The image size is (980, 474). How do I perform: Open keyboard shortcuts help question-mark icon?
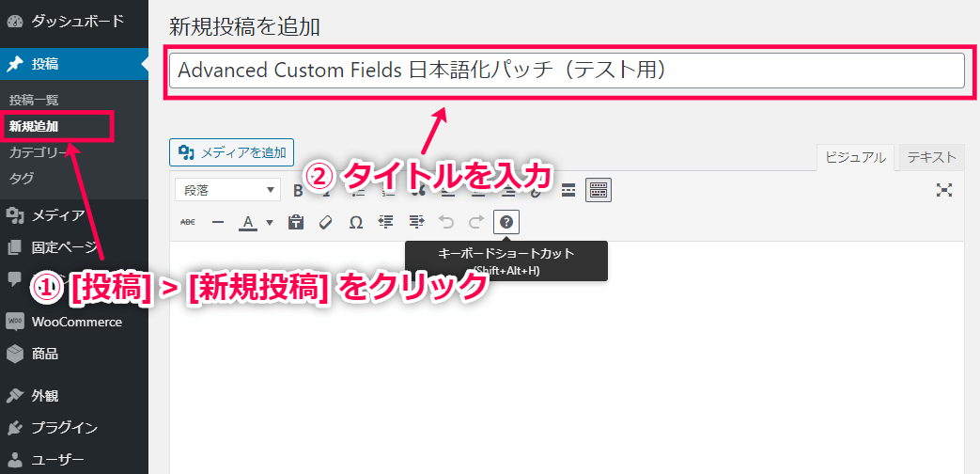click(x=506, y=222)
